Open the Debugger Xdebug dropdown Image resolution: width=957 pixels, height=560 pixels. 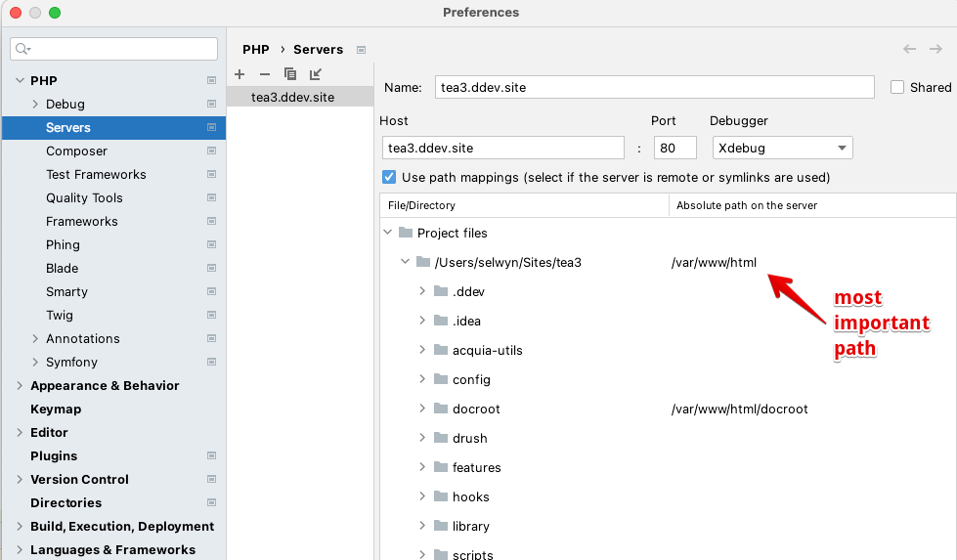click(782, 148)
